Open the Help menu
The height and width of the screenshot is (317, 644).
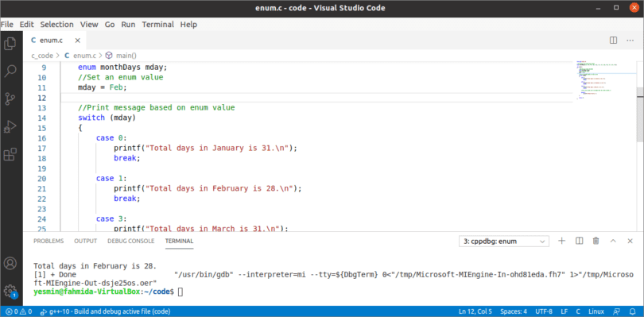point(188,24)
